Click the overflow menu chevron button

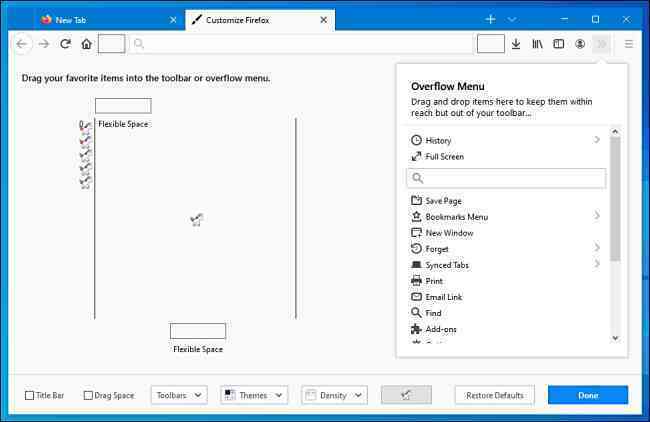click(x=601, y=44)
